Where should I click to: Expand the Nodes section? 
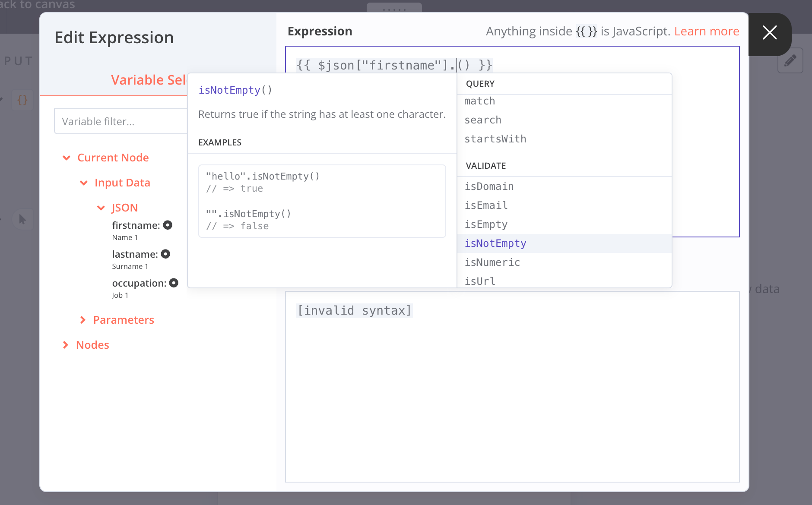pyautogui.click(x=66, y=345)
